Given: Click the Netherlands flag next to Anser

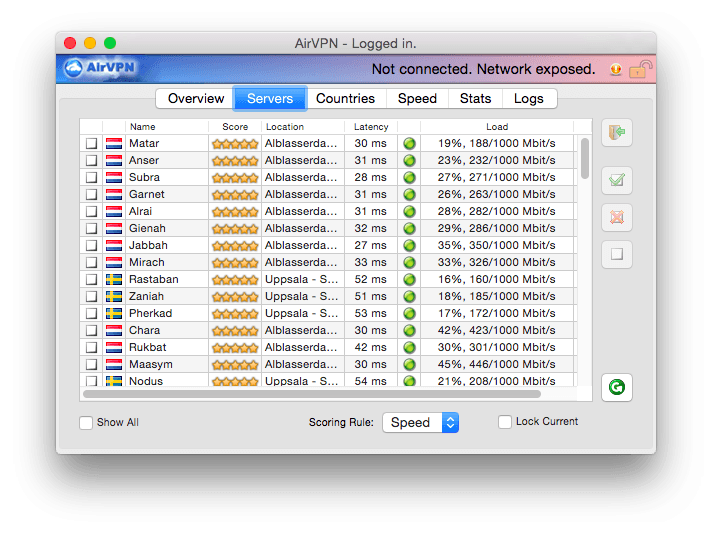Looking at the screenshot, I should 114,160.
